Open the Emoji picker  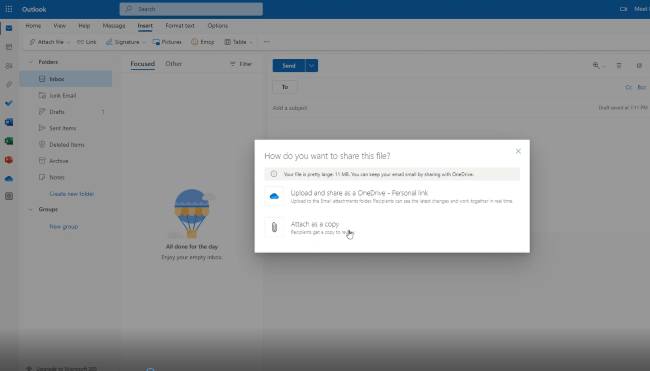point(203,42)
